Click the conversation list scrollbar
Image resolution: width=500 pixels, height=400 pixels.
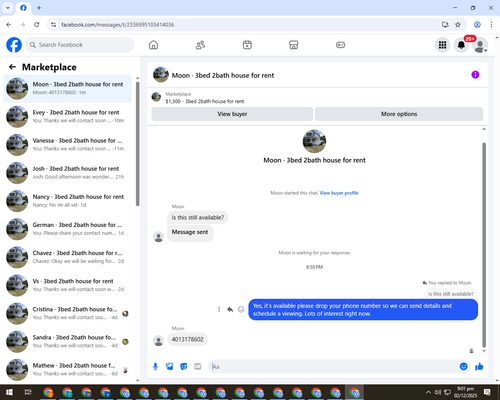coord(138,143)
